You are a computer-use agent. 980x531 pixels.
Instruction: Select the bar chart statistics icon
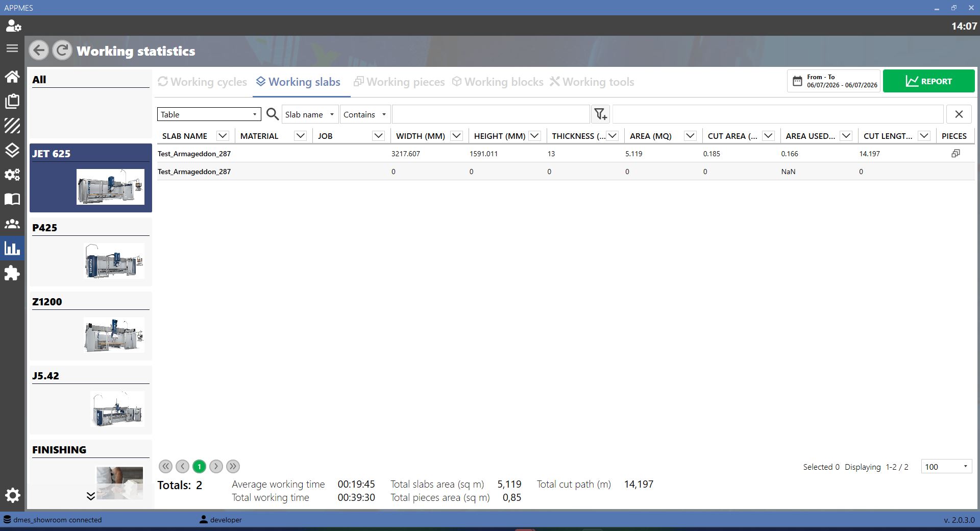[x=12, y=248]
